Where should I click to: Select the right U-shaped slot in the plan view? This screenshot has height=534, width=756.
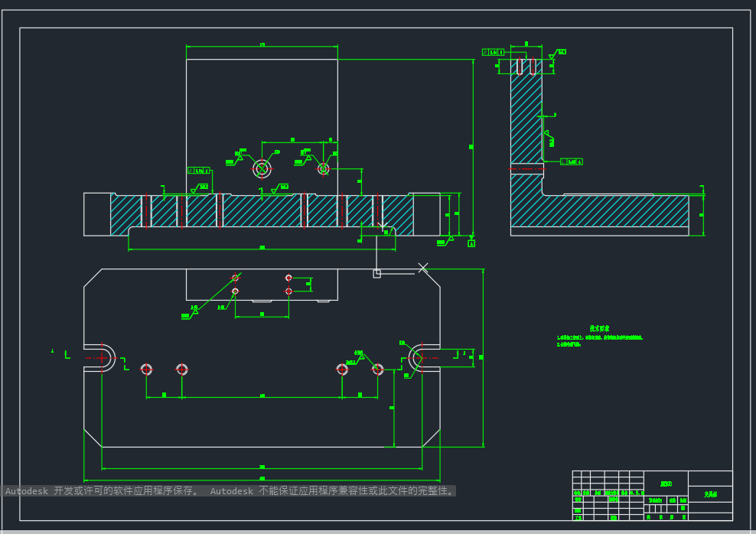click(x=424, y=358)
